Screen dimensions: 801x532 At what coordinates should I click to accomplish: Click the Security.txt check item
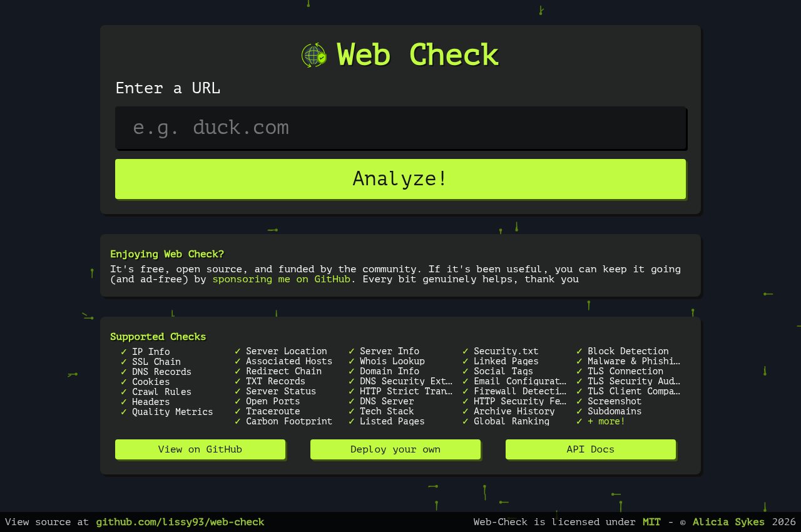506,351
